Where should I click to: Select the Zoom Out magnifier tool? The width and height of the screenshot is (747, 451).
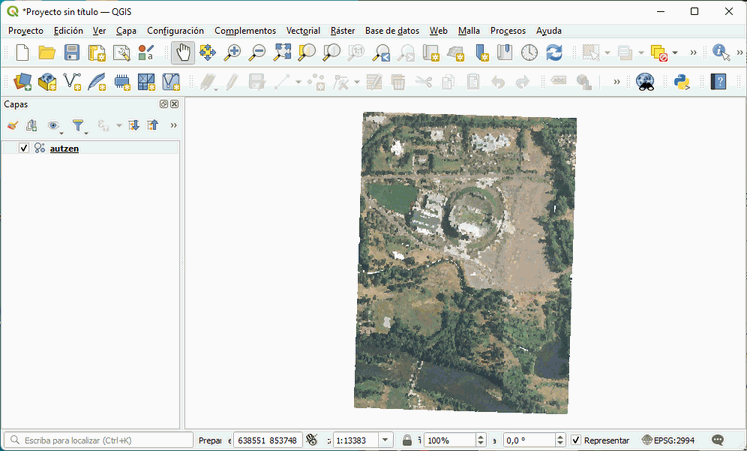coord(257,52)
